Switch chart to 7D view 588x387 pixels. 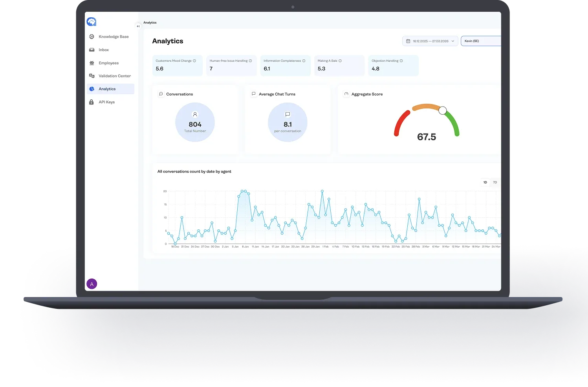point(495,182)
